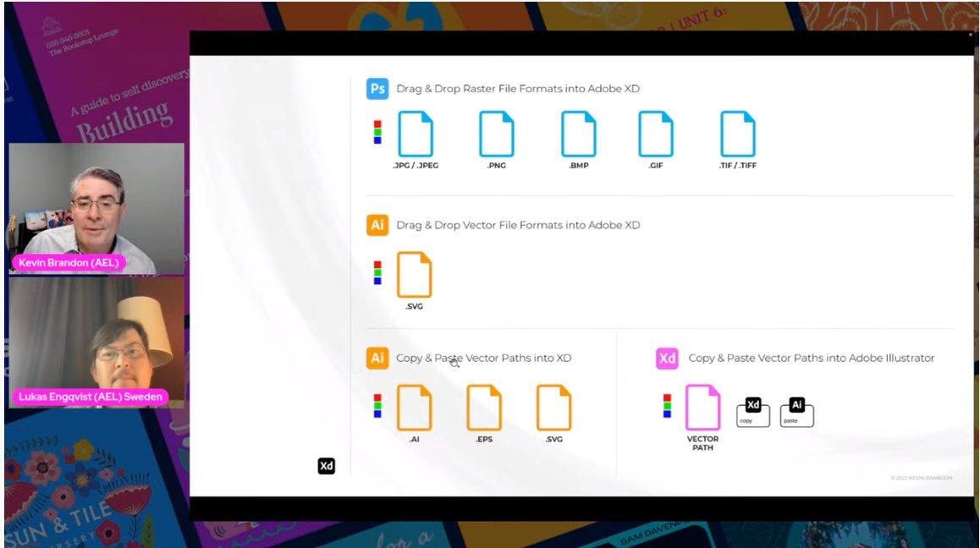This screenshot has height=548, width=980.
Task: Click the .TIF / .TIFF file icon
Action: (738, 134)
